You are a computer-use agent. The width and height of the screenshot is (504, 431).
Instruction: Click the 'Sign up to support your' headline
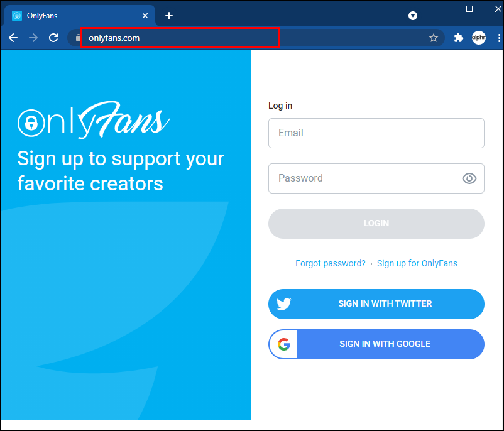pyautogui.click(x=121, y=159)
